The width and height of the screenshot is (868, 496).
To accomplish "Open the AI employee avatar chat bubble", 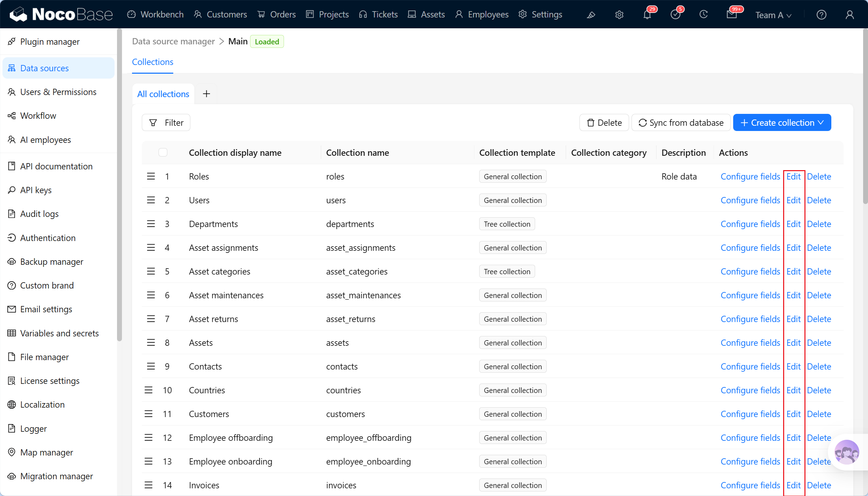I will 847,452.
